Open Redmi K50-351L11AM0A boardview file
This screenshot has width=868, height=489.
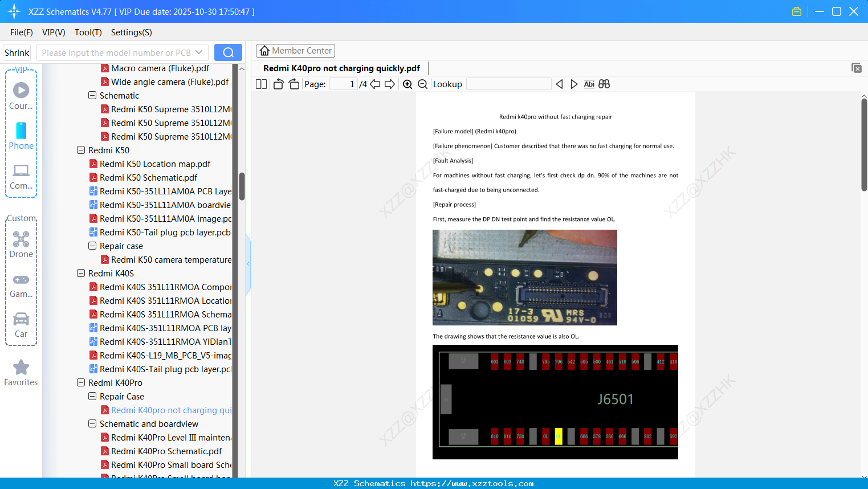(160, 205)
